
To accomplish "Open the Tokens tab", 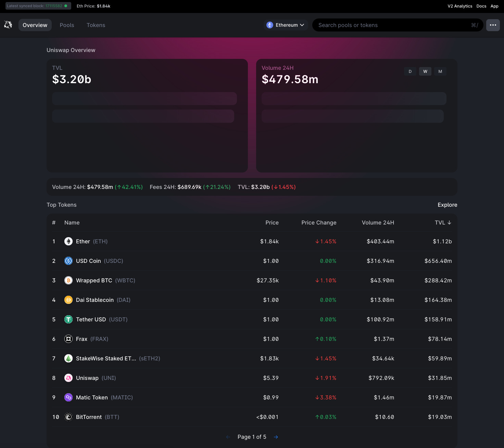I will coord(96,25).
